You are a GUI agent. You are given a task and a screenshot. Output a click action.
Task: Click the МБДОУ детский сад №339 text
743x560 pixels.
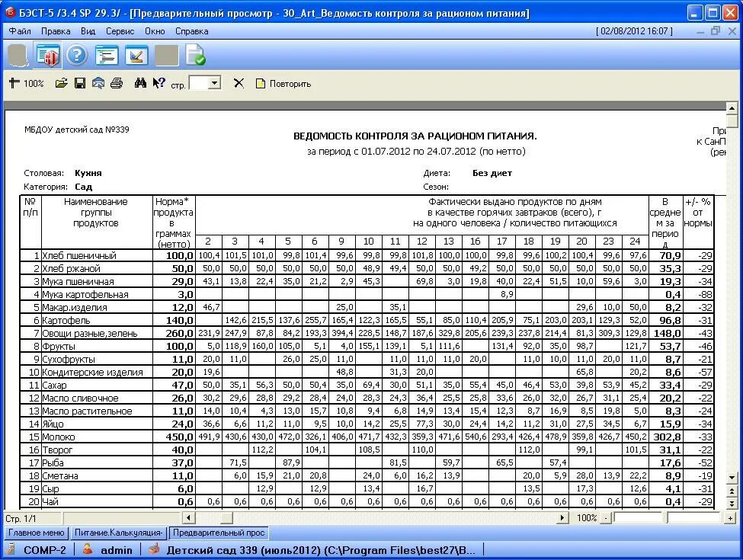tap(77, 130)
